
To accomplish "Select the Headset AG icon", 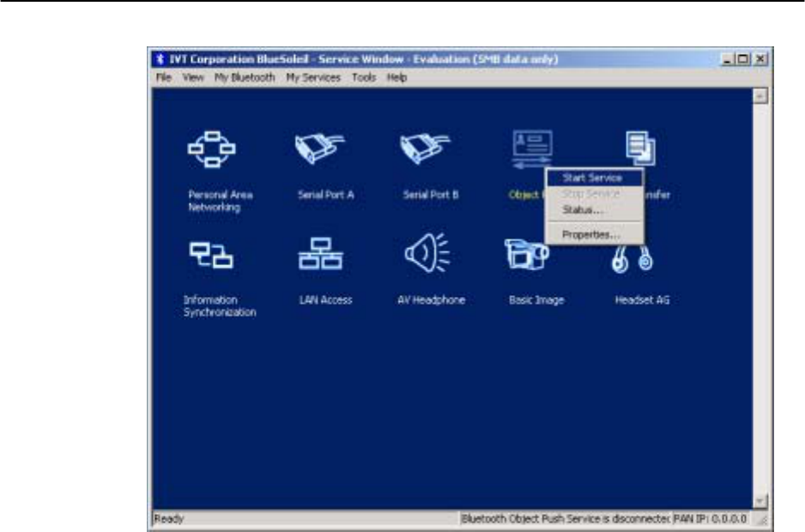I will point(632,259).
